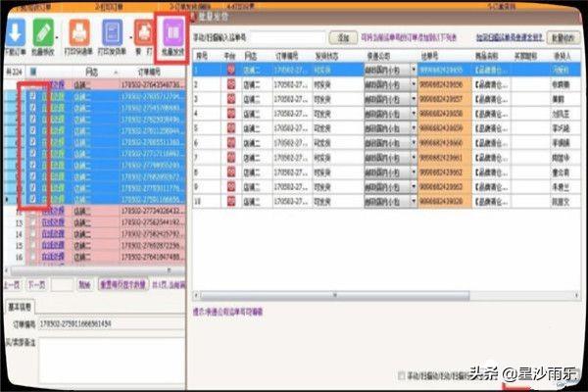Click platform icon in dialog row 2
Screen dimensions: 588x392
(231, 84)
